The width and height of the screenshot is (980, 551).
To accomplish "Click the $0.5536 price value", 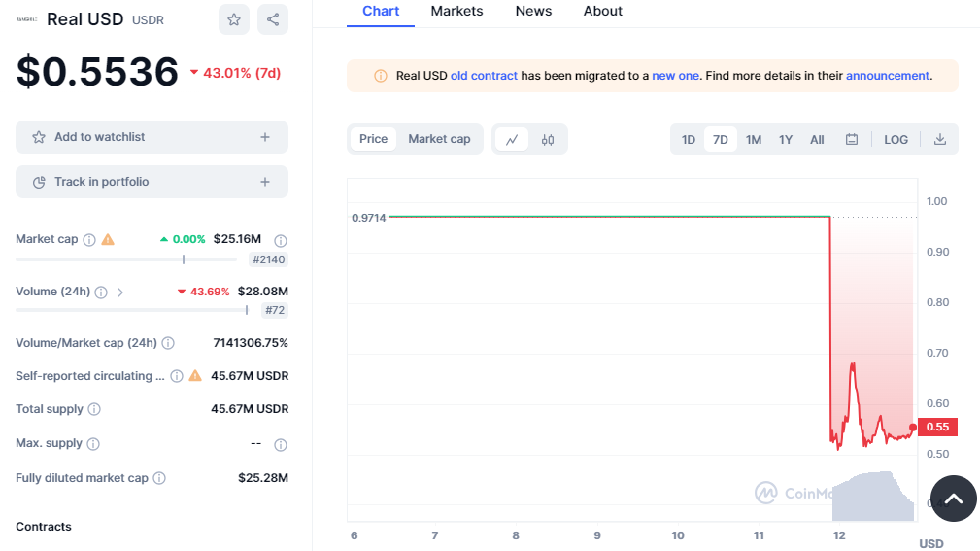I will pos(97,71).
